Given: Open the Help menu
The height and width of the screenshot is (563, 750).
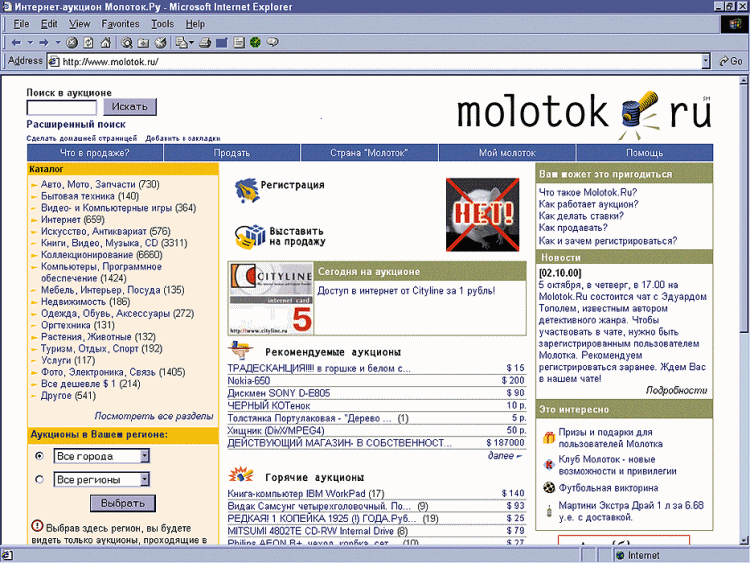Looking at the screenshot, I should pyautogui.click(x=195, y=24).
